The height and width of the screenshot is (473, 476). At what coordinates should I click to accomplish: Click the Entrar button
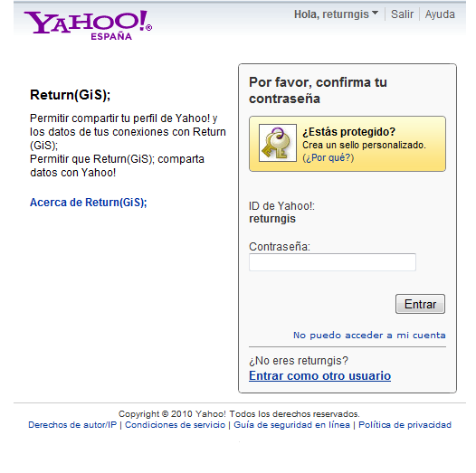click(x=420, y=304)
